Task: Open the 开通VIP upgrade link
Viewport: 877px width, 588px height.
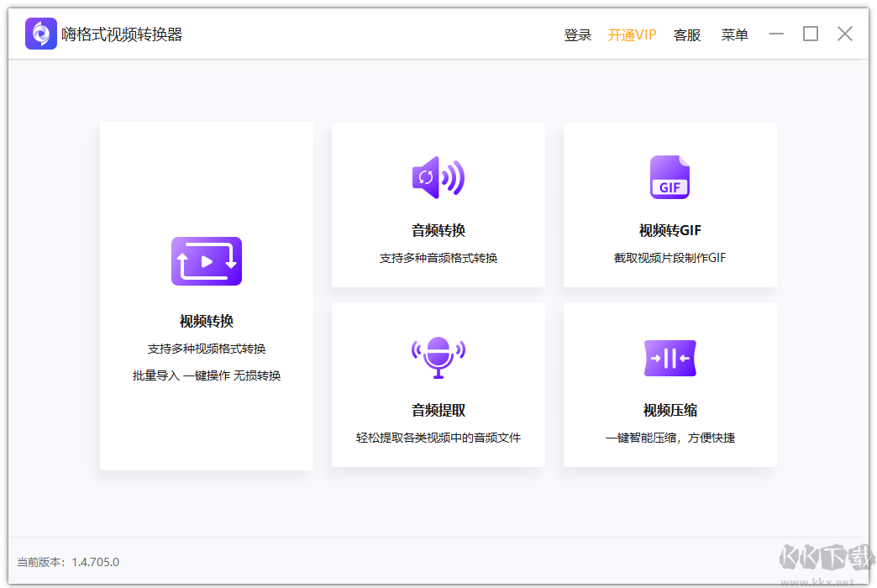Action: (x=631, y=34)
